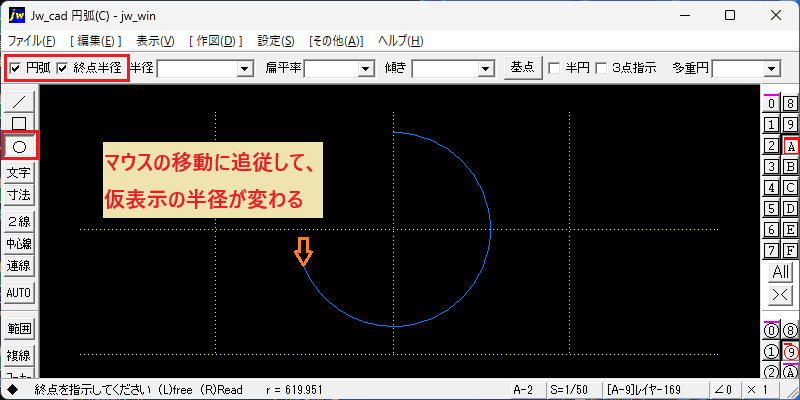Open the 編集(E) menu
This screenshot has height=400, width=800.
[95, 41]
